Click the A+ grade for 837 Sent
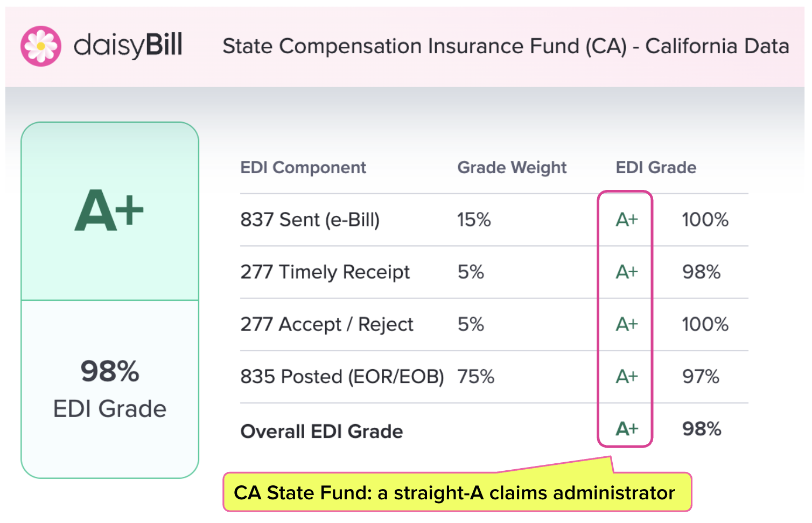This screenshot has height=523, width=812. [627, 220]
